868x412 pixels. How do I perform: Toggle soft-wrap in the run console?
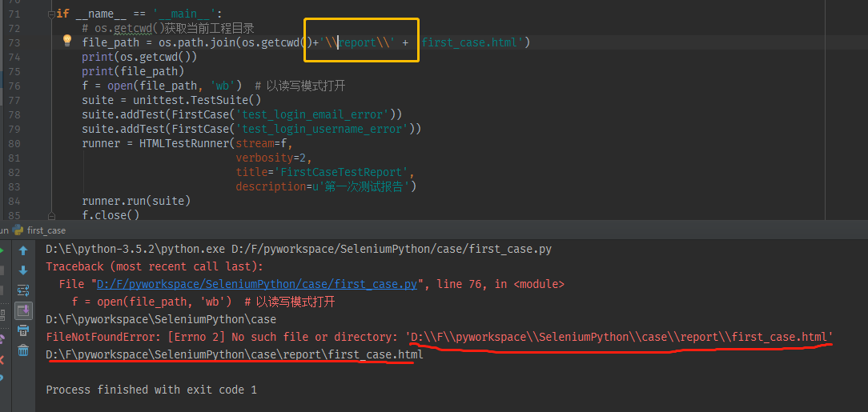[23, 290]
